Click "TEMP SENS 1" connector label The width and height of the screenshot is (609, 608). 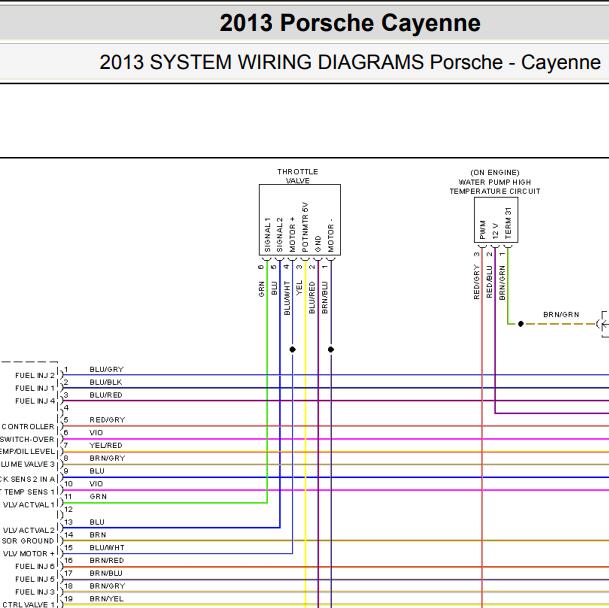pyautogui.click(x=28, y=492)
